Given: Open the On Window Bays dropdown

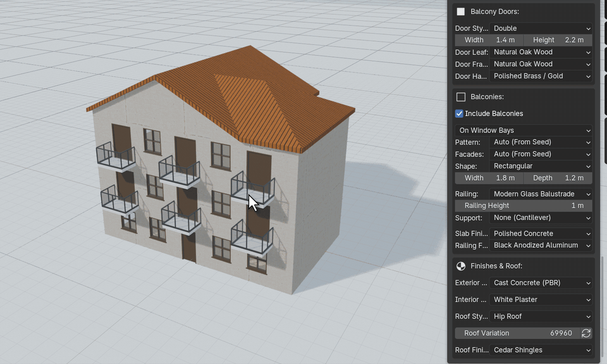Looking at the screenshot, I should [524, 130].
